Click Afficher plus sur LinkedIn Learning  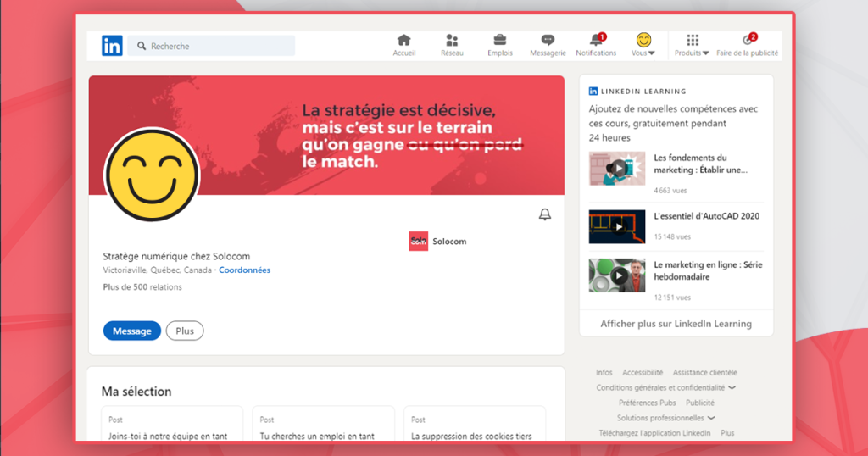point(676,324)
